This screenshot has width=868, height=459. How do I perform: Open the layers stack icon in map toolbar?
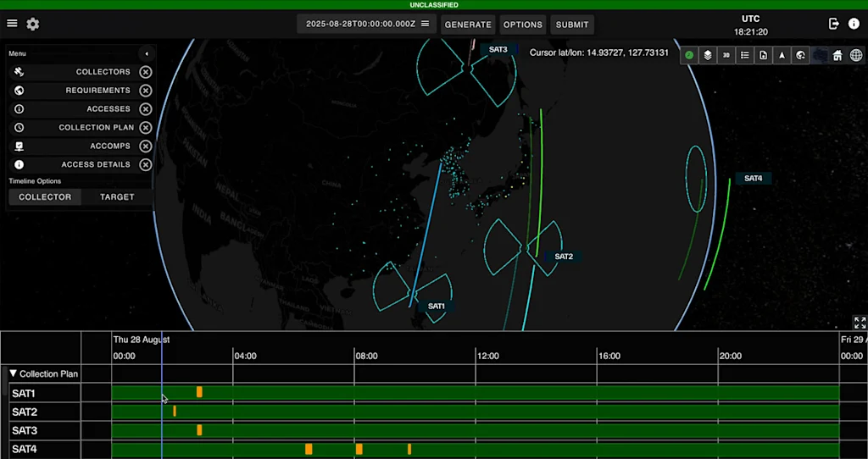tap(708, 55)
